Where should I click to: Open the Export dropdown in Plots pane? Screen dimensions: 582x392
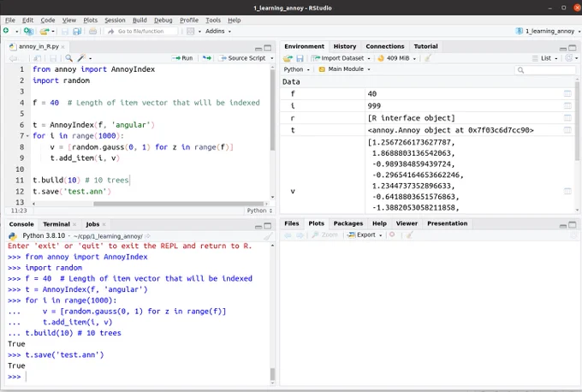coord(365,235)
